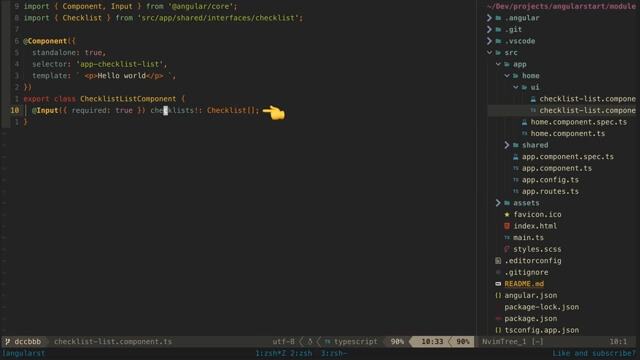The height and width of the screenshot is (360, 640).
Task: Open main.ts file
Action: (529, 237)
